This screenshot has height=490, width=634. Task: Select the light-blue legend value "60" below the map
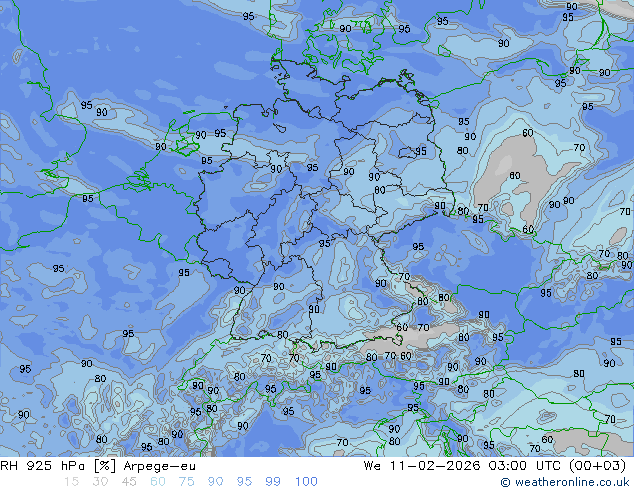158,482
